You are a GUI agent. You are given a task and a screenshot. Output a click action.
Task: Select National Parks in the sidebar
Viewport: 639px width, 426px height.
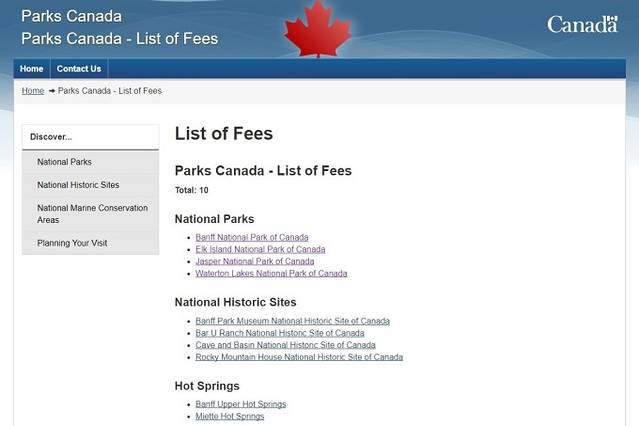(x=64, y=162)
